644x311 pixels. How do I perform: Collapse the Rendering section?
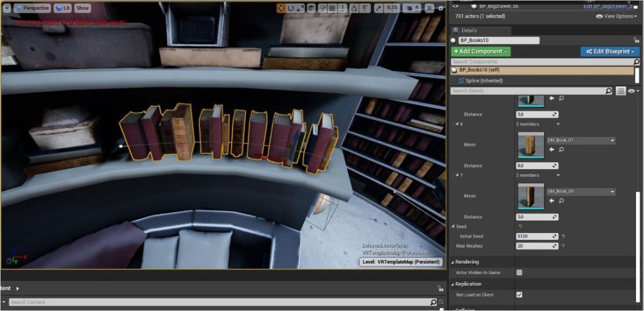tap(467, 261)
